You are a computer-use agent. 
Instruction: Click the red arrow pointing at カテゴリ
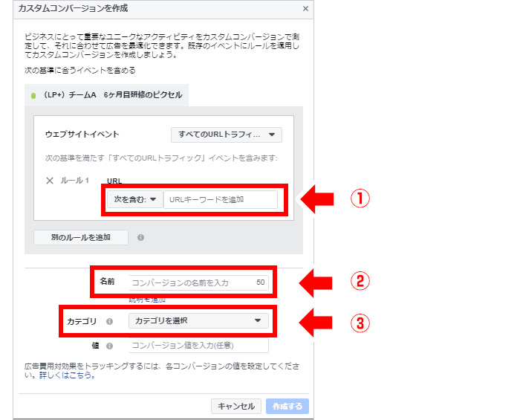tap(316, 323)
